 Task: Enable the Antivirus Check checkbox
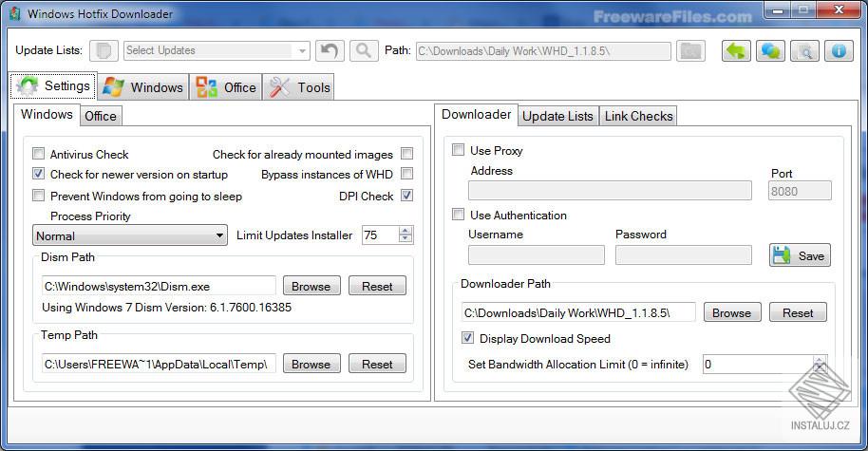(38, 153)
